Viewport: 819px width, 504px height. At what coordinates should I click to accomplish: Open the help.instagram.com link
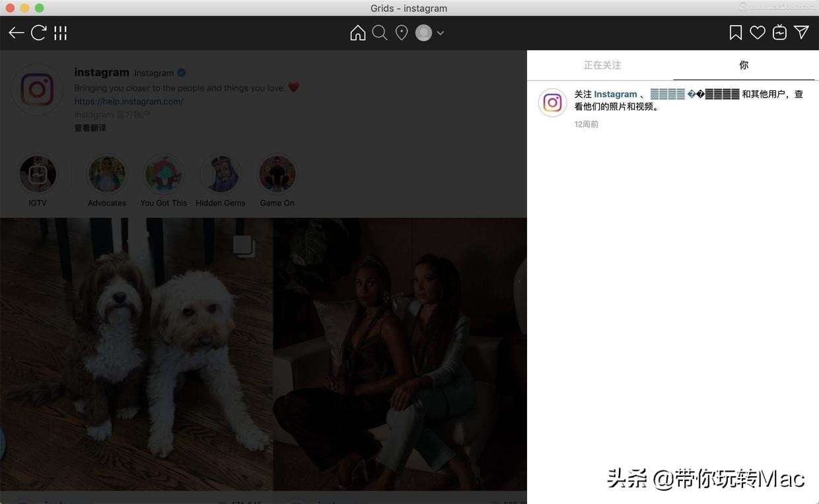coord(129,101)
